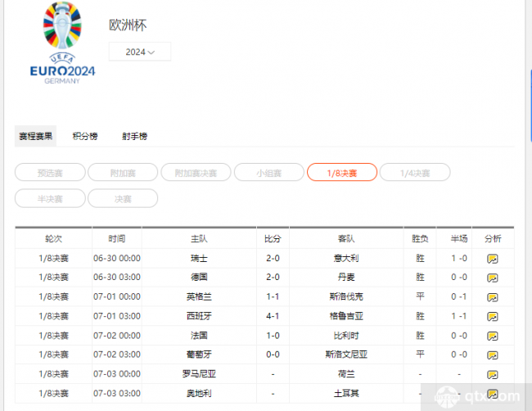The height and width of the screenshot is (411, 532).
Task: Click the 主队 column header
Action: (199, 238)
